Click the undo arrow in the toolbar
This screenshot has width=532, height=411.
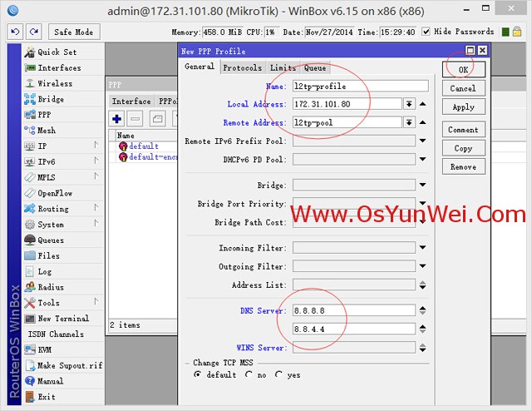click(x=15, y=32)
